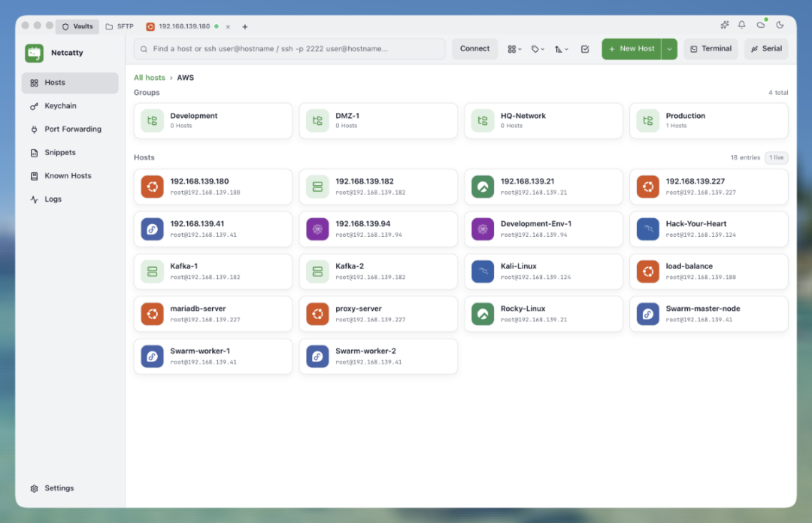Click the notification bell icon

point(741,25)
